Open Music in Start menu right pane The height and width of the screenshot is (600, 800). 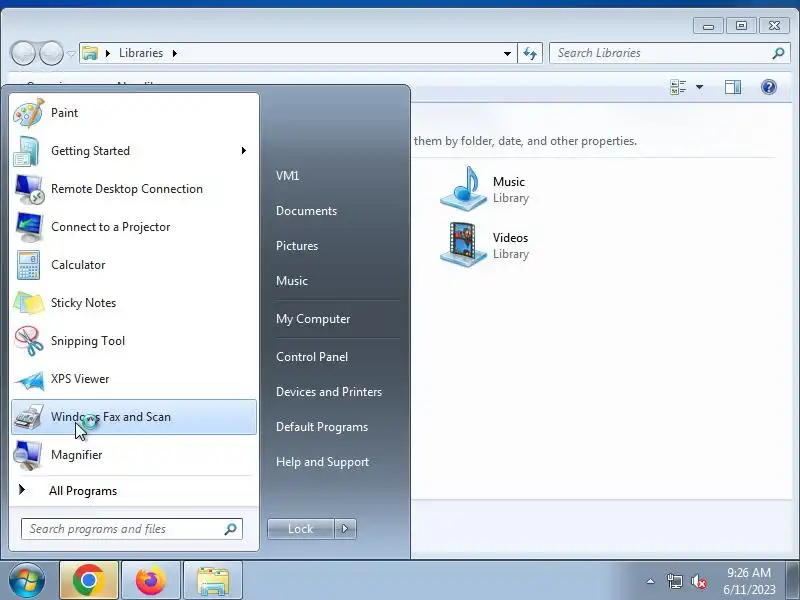292,281
